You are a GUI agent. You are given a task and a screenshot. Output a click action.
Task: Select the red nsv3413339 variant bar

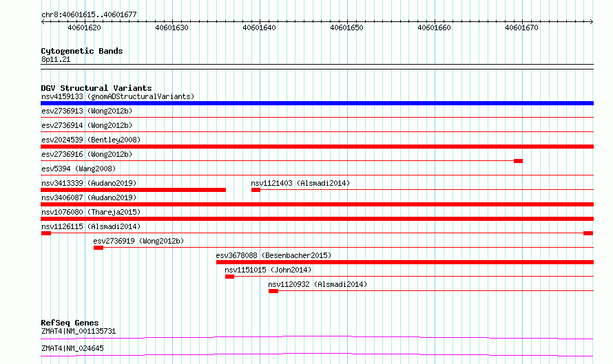coord(134,190)
